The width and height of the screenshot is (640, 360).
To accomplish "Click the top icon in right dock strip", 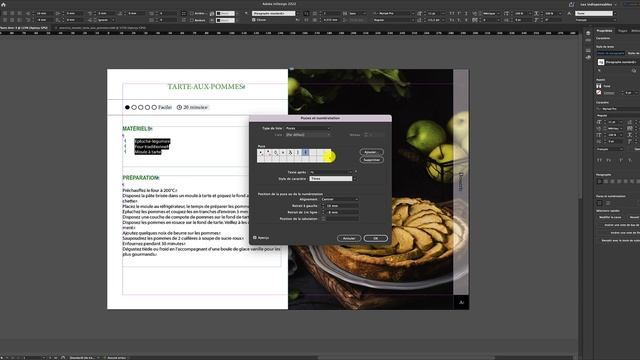I will 588,33.
